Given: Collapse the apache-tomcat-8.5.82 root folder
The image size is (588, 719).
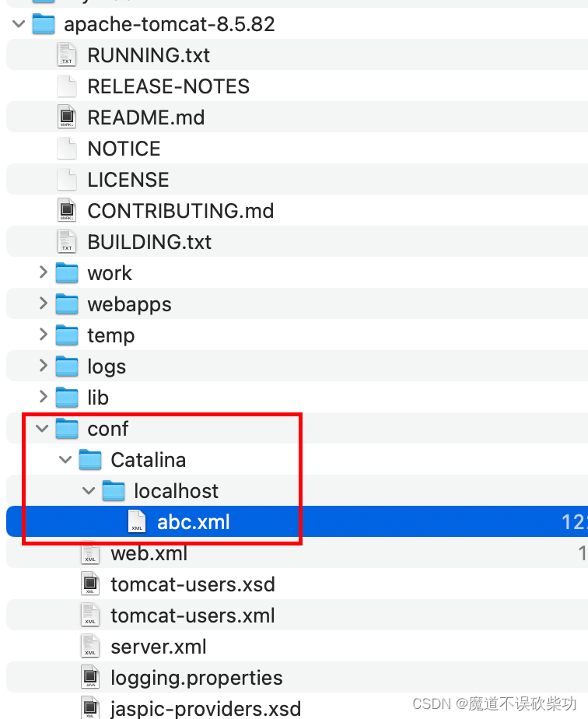Looking at the screenshot, I should click(19, 24).
